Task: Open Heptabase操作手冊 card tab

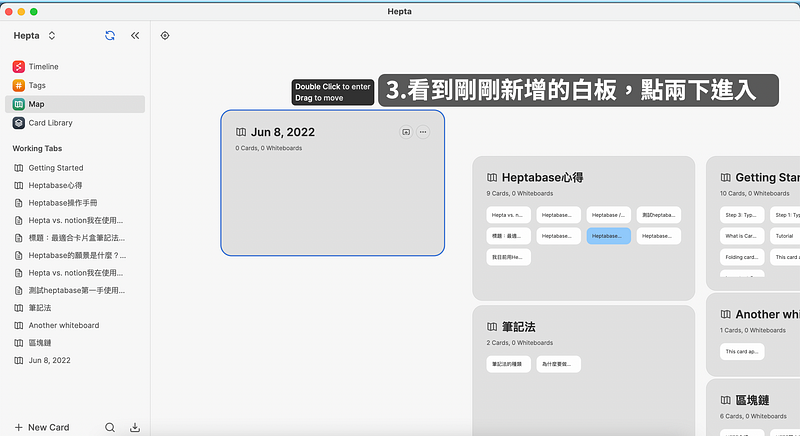Action: click(75, 203)
